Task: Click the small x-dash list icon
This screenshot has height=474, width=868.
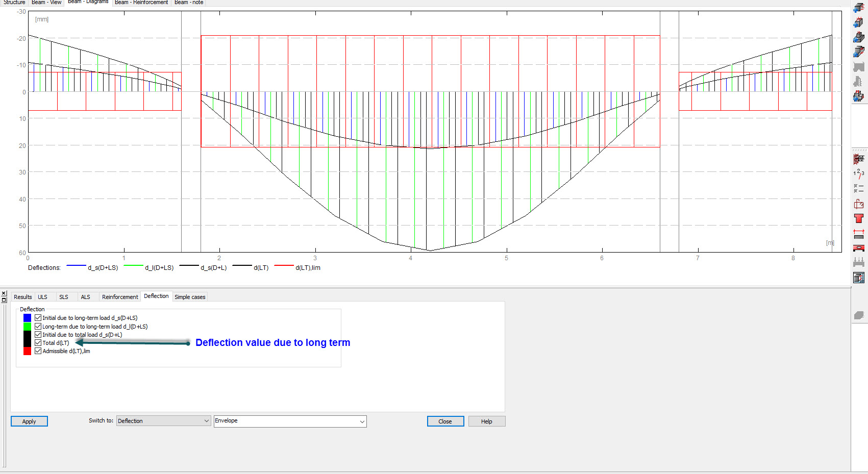Action: click(x=859, y=189)
